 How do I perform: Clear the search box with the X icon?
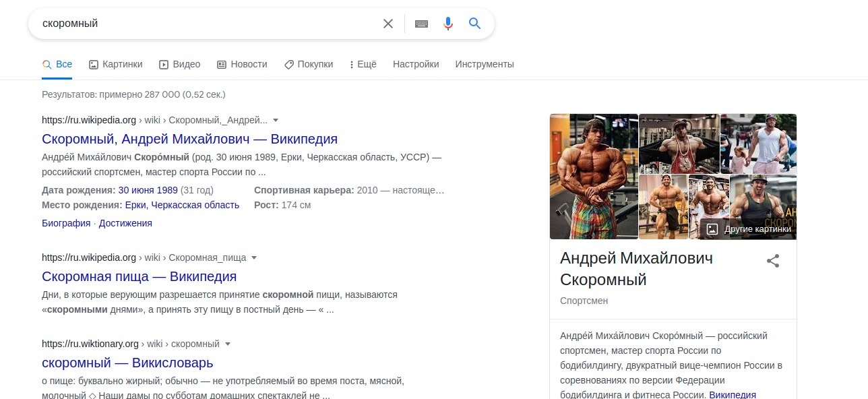point(388,24)
